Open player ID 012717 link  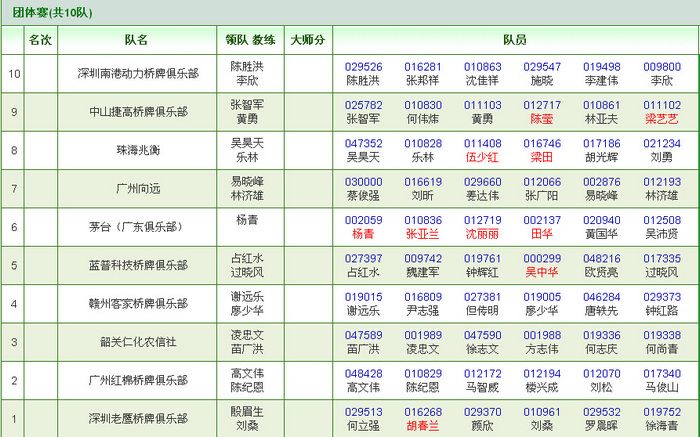(x=542, y=105)
